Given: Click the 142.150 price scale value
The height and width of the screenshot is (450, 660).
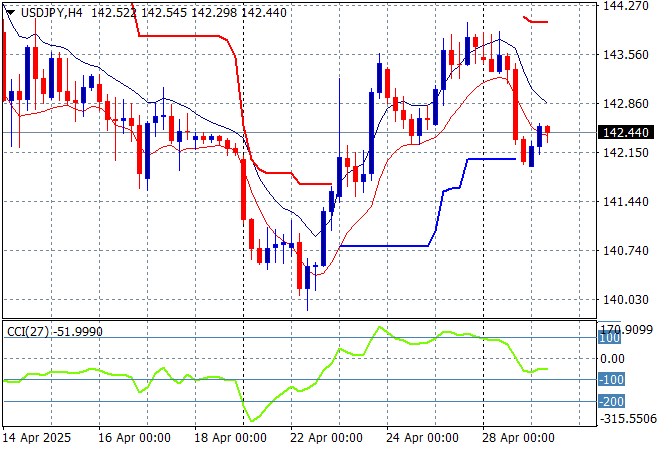Looking at the screenshot, I should pyautogui.click(x=626, y=152).
